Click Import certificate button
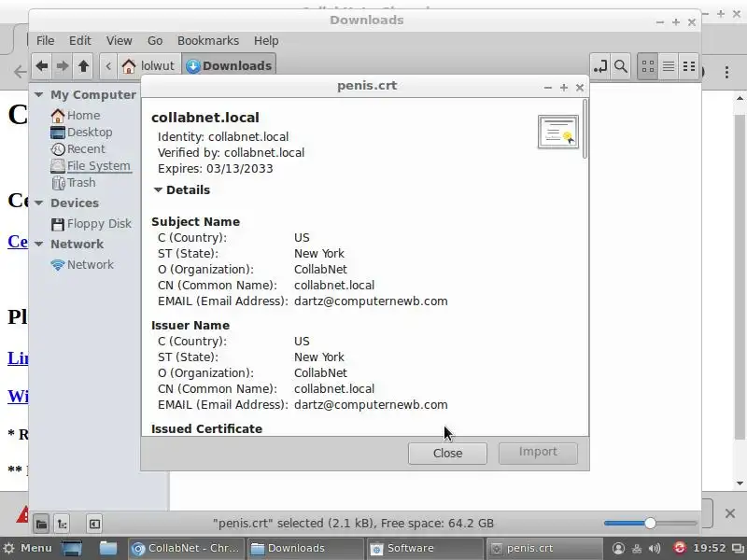Image resolution: width=747 pixels, height=560 pixels. coord(538,453)
